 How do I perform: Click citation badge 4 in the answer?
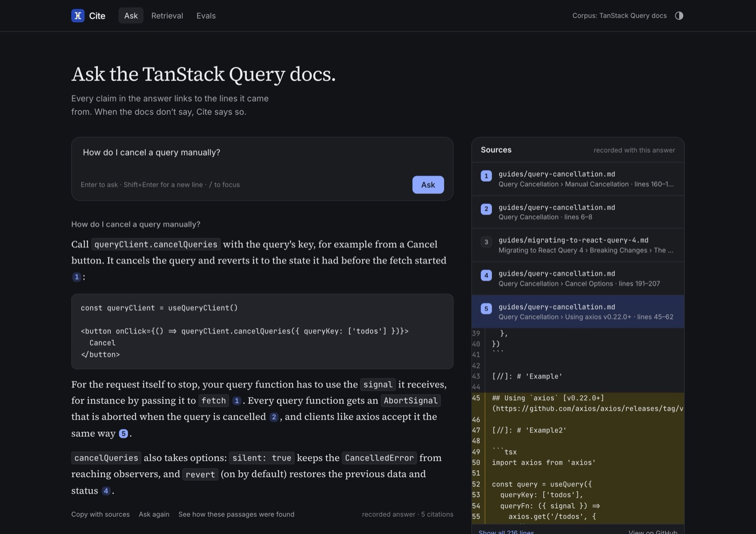point(106,491)
